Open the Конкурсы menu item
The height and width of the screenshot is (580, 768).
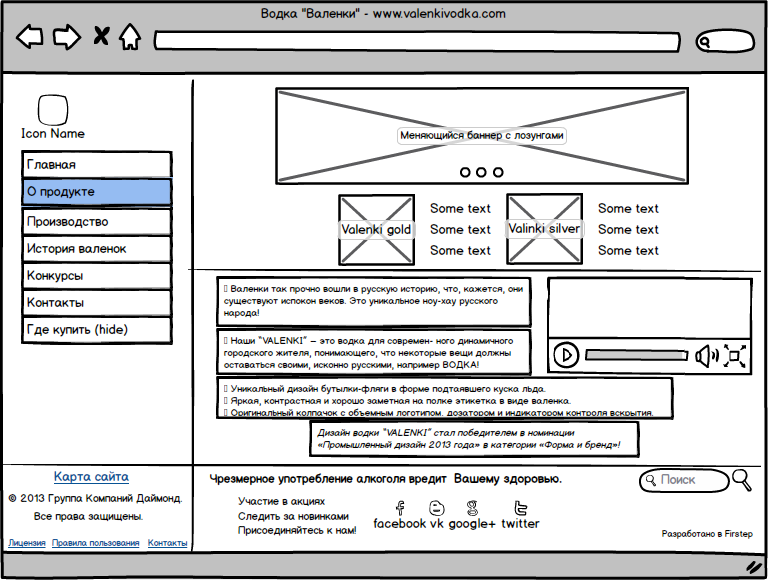[97, 275]
